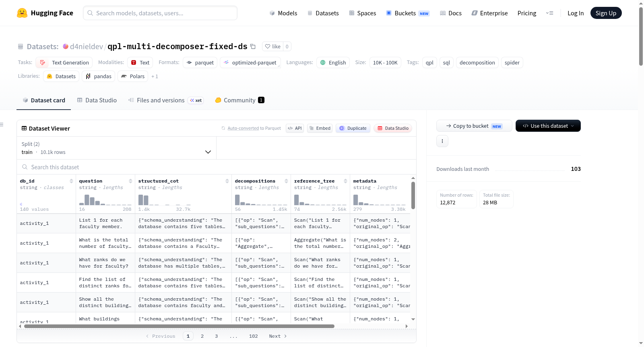Image resolution: width=644 pixels, height=347 pixels.
Task: Switch to the Data Studio tab
Action: [97, 100]
